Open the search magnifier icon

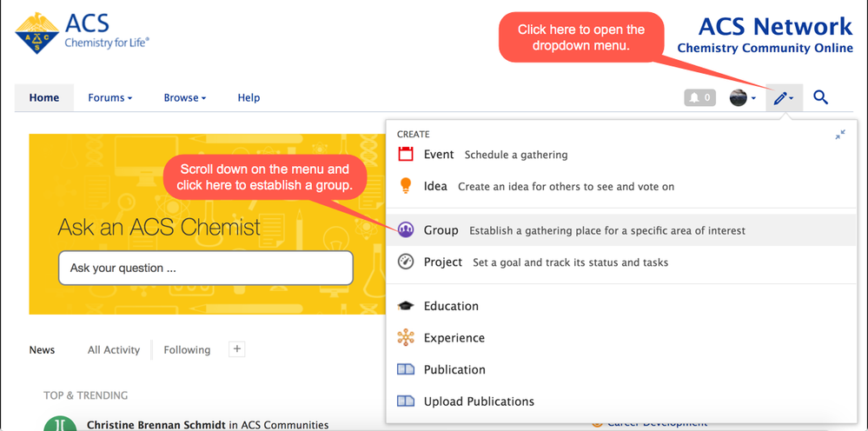[820, 98]
